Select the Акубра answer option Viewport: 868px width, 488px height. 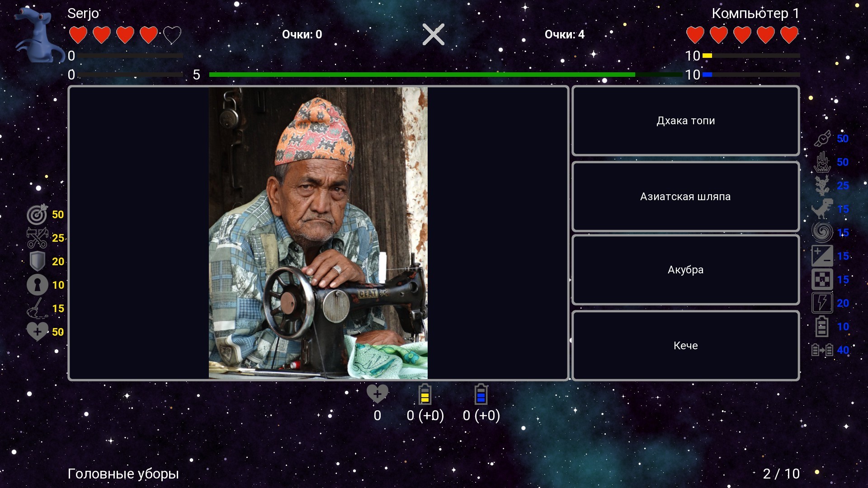click(685, 270)
